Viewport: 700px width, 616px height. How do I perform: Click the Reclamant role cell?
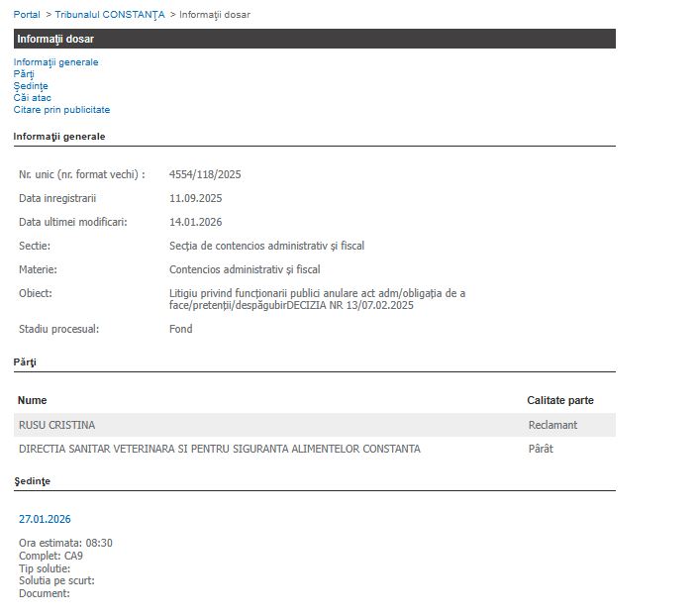tap(552, 425)
